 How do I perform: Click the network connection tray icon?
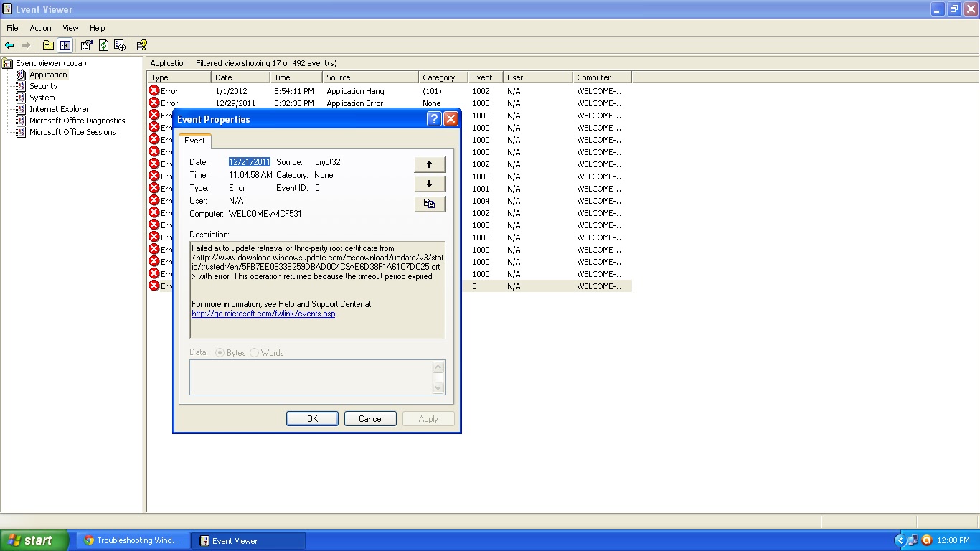coord(913,540)
